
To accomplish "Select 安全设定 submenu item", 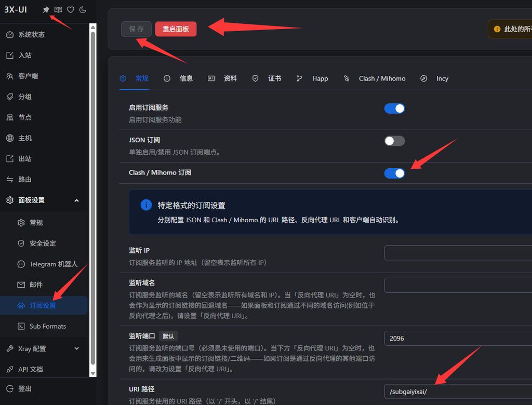I will (x=44, y=244).
